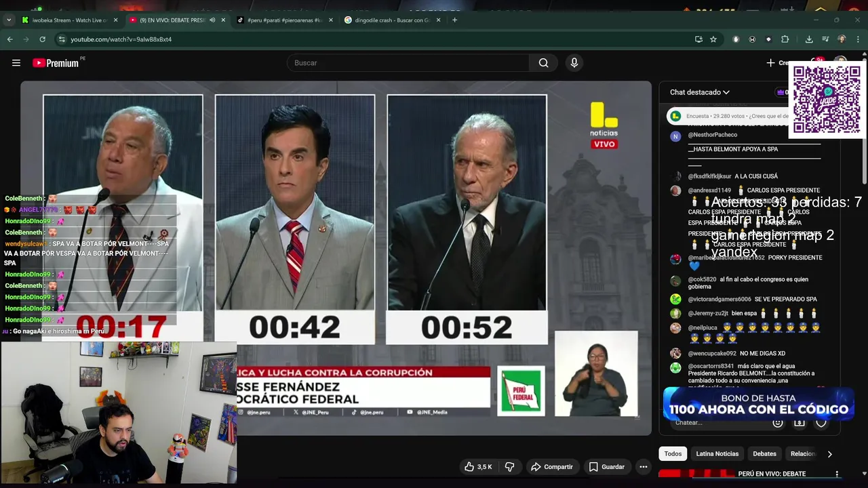
Task: Click chat author @victorandgamers6006
Action: [x=719, y=299]
